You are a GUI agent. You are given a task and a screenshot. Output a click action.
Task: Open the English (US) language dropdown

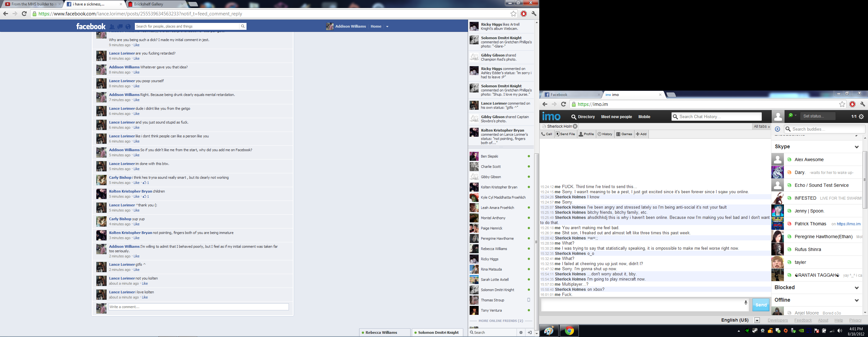coord(757,320)
